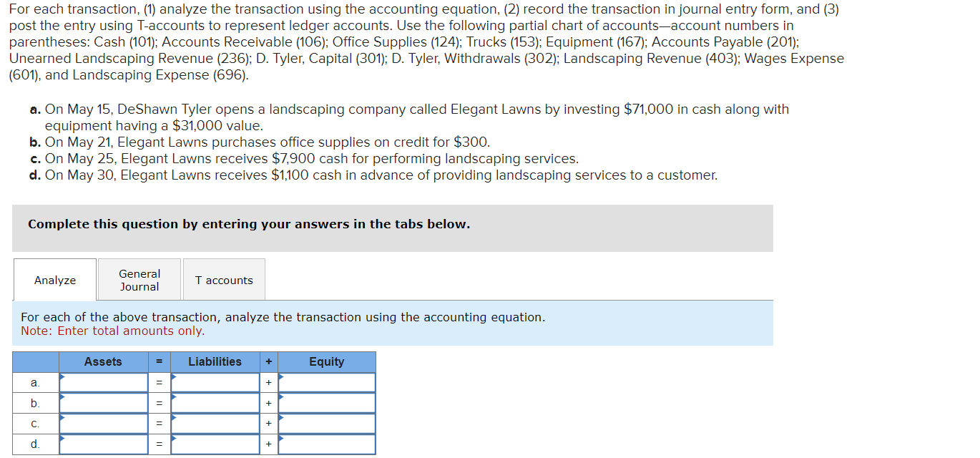Click the Equity input field for transaction b
Viewport: 980px width, 458px height.
[x=326, y=402]
